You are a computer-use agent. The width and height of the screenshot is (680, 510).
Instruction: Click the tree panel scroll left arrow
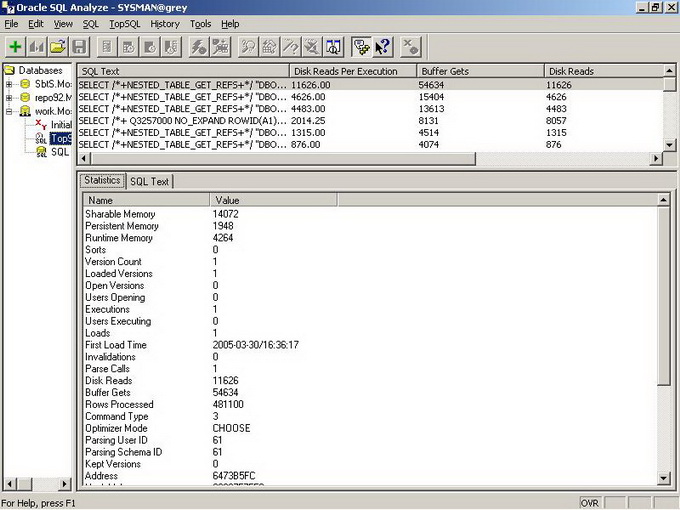tap(10, 484)
